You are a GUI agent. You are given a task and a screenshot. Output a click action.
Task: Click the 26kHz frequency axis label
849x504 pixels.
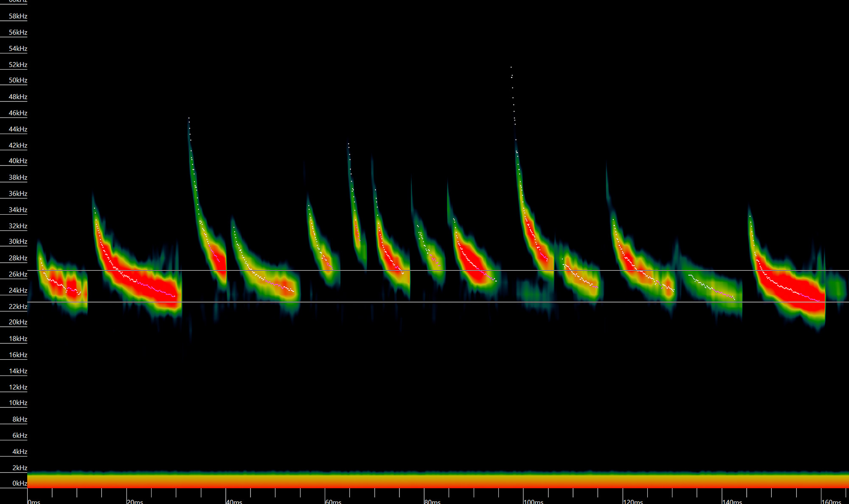click(18, 274)
